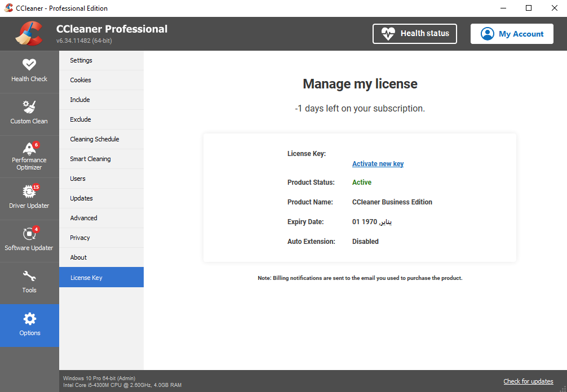Select the License Key page

coord(101,278)
